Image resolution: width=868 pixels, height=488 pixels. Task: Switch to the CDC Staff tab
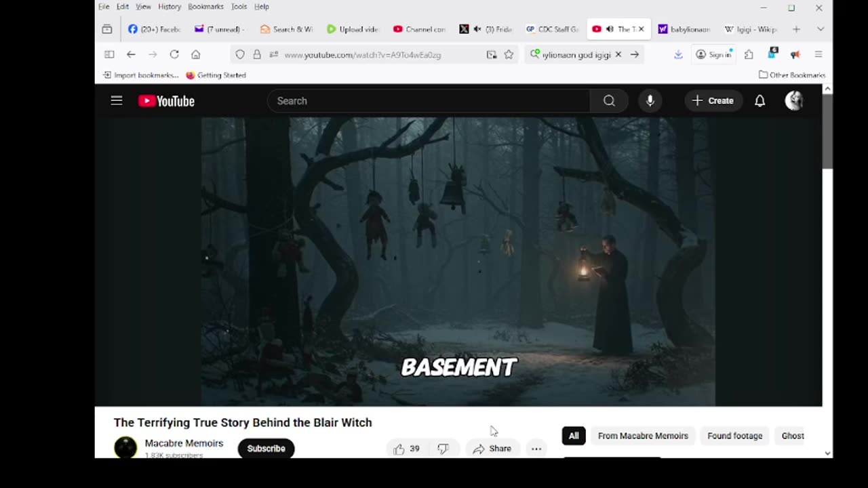[552, 29]
